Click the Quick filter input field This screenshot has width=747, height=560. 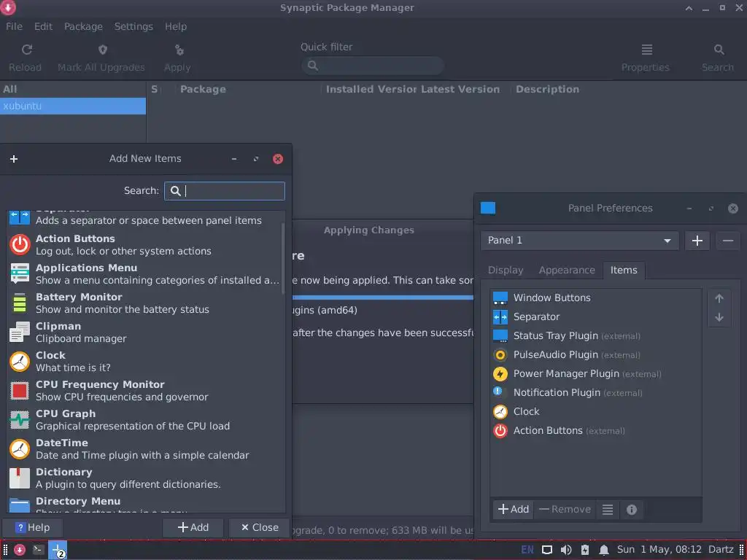click(x=373, y=66)
